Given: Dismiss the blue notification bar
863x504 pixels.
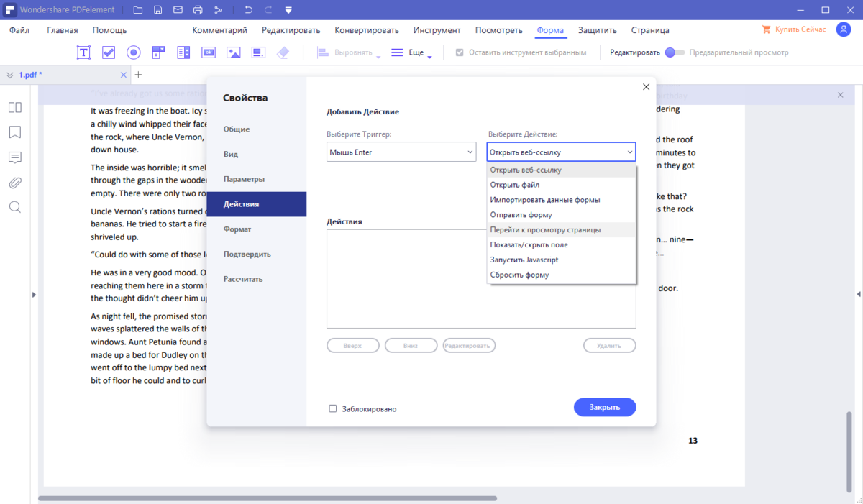Looking at the screenshot, I should click(x=840, y=95).
